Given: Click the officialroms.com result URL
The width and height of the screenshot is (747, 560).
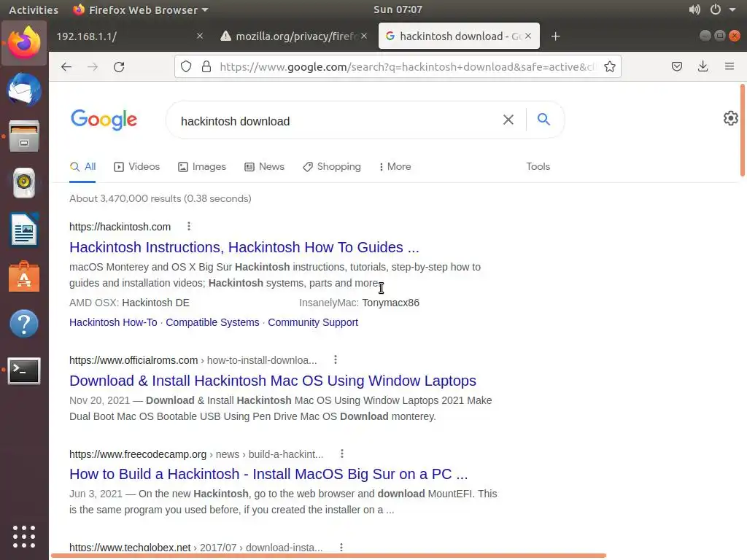Looking at the screenshot, I should [193, 360].
